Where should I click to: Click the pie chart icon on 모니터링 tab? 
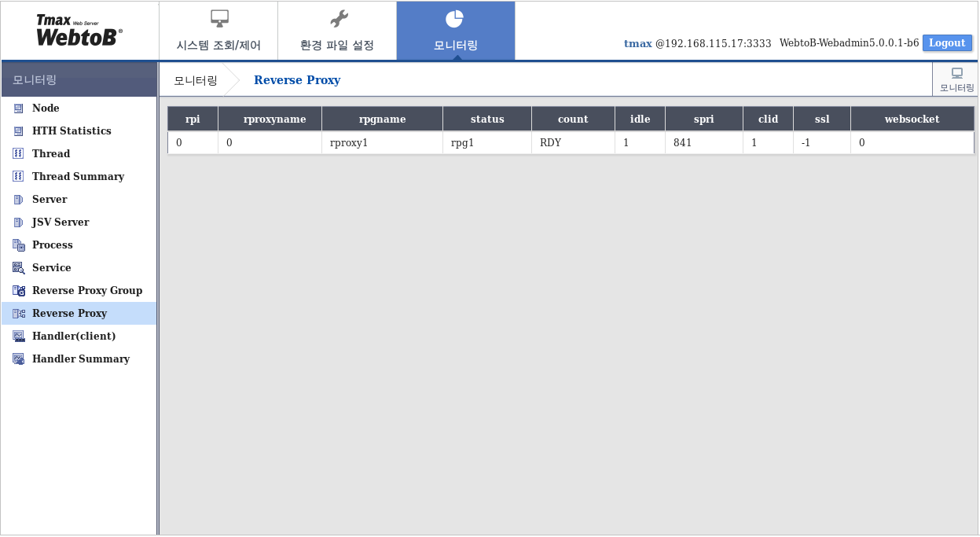pyautogui.click(x=455, y=17)
